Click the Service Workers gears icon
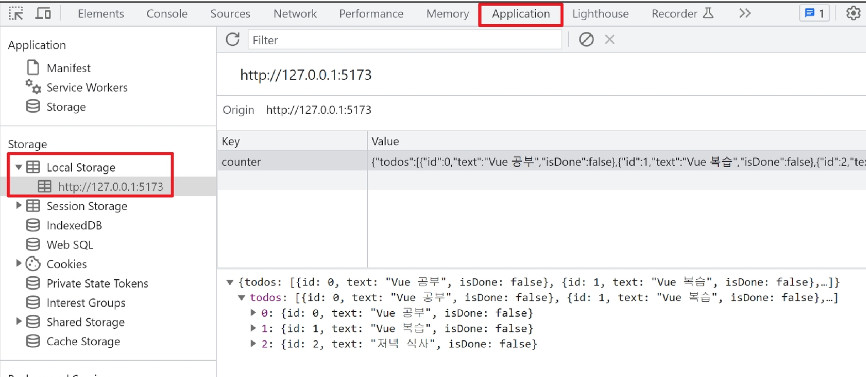The width and height of the screenshot is (866, 377). coord(33,87)
